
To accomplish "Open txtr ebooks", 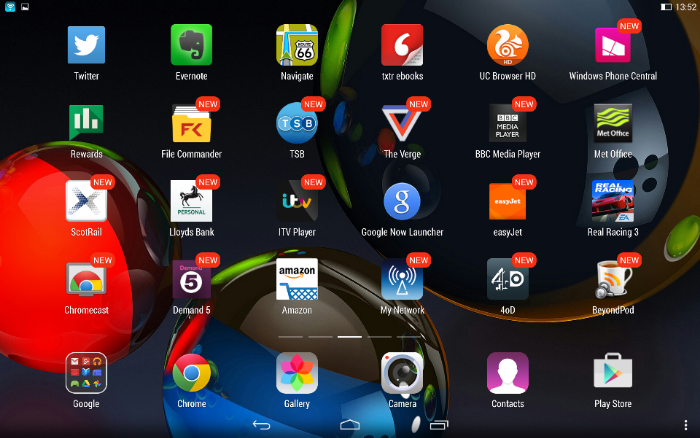I will tap(402, 45).
